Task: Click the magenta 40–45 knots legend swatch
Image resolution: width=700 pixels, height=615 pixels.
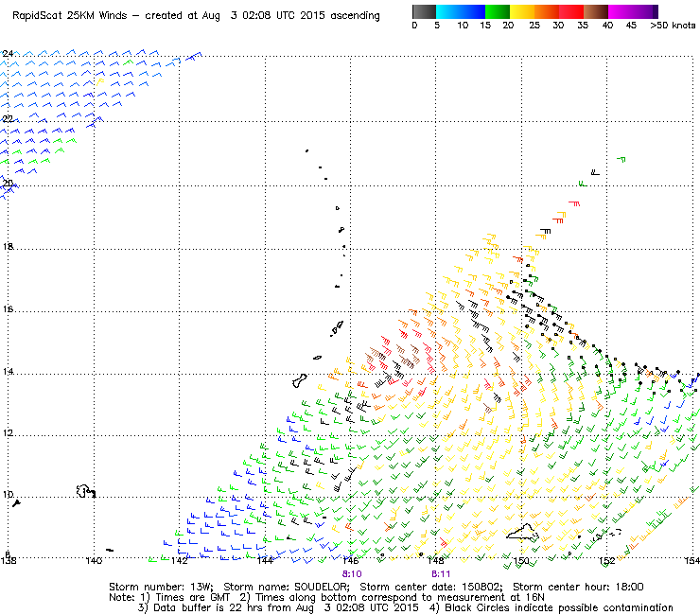Action: pos(621,11)
